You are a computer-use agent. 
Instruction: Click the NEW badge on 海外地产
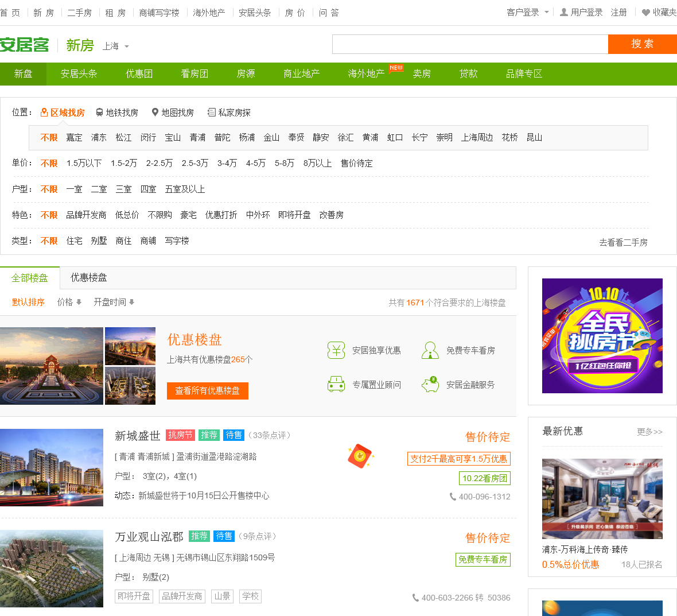pos(396,68)
